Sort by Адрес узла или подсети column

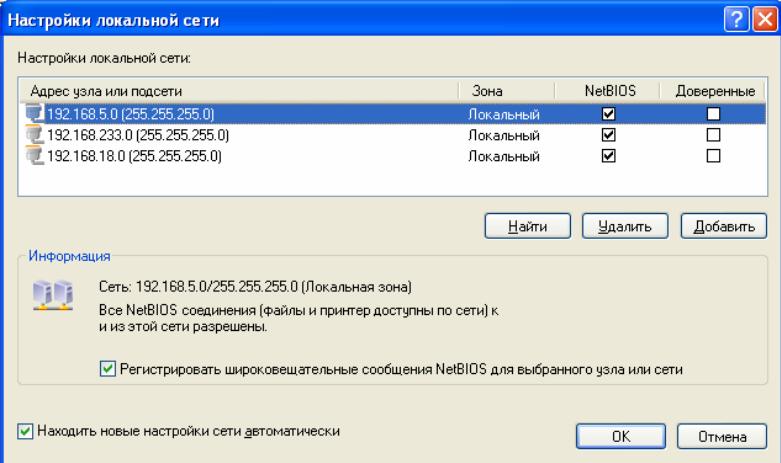239,91
